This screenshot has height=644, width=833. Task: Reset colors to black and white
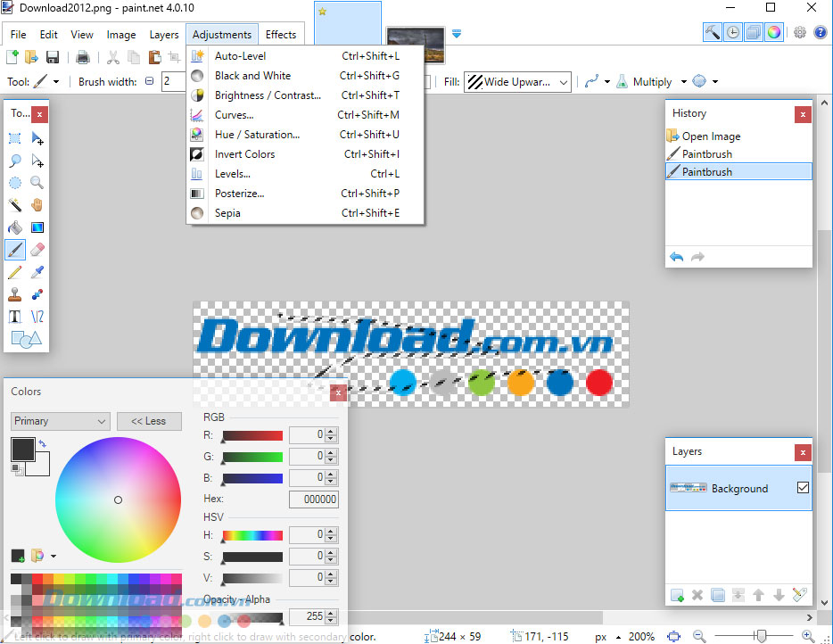click(17, 468)
